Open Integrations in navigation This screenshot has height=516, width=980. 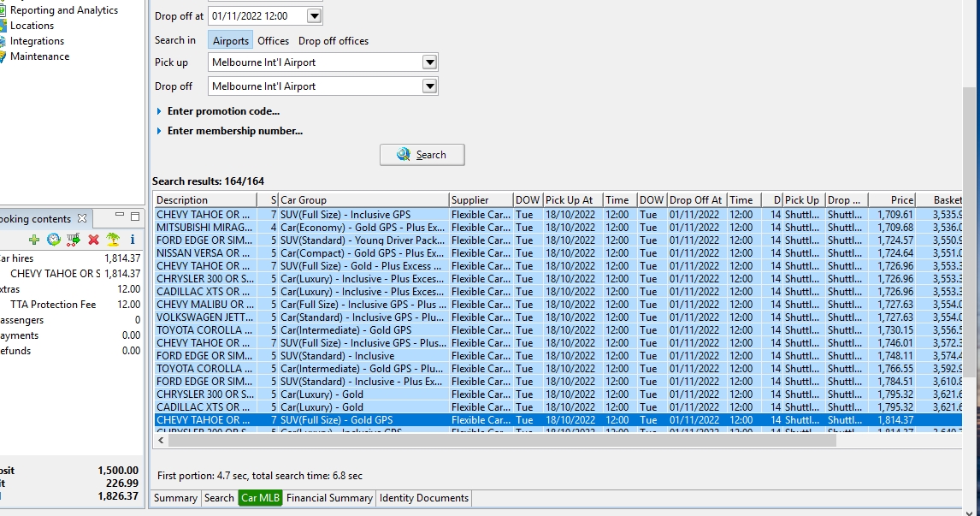tap(37, 41)
